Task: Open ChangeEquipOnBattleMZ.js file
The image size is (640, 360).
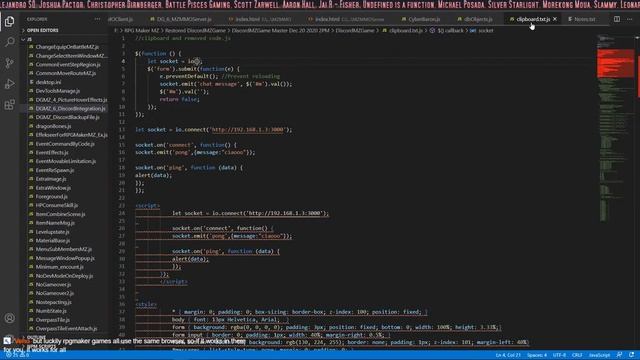Action: [67, 47]
